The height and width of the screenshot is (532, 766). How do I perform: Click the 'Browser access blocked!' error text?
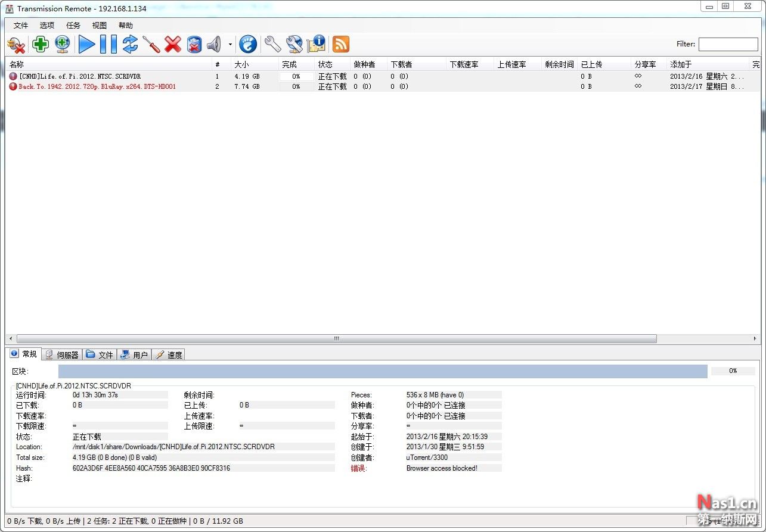tap(442, 468)
